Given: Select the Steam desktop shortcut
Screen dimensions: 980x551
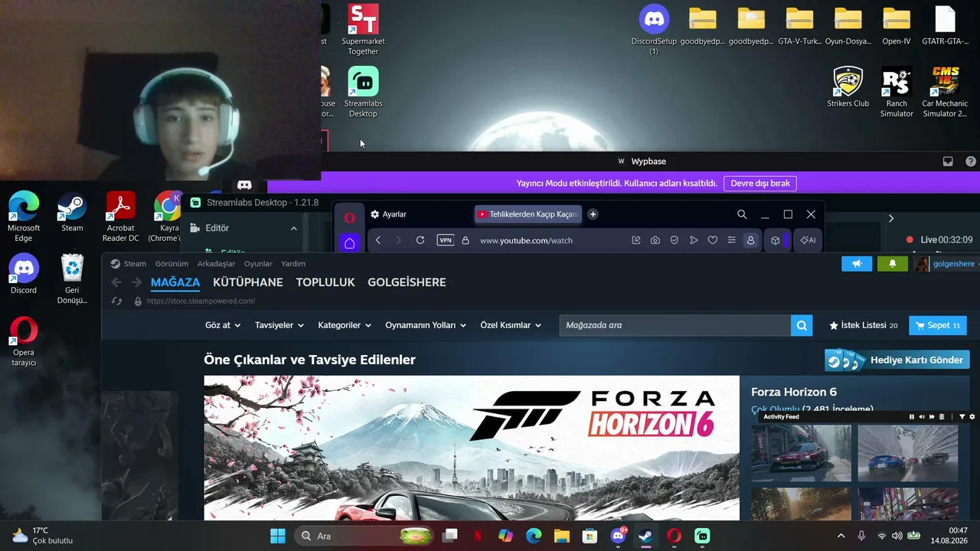Looking at the screenshot, I should coord(72,212).
